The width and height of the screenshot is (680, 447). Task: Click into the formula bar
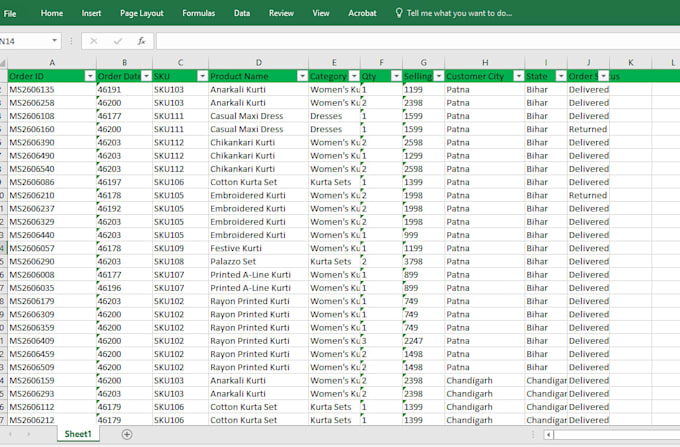click(418, 41)
